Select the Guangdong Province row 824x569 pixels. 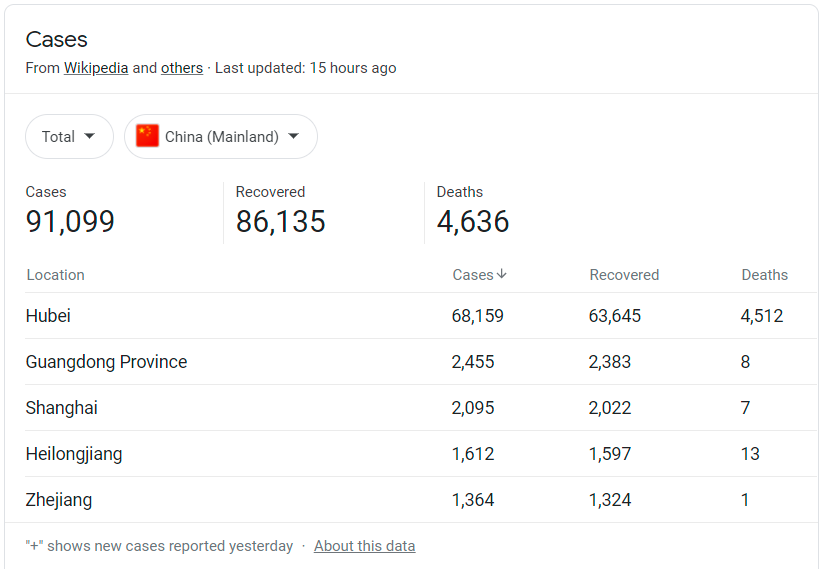point(106,362)
